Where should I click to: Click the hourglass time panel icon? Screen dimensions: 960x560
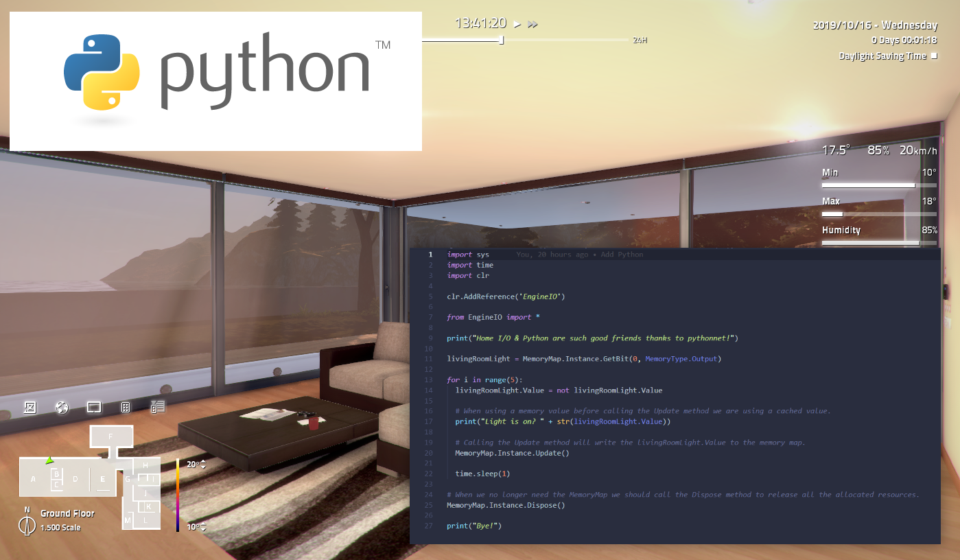click(x=30, y=408)
